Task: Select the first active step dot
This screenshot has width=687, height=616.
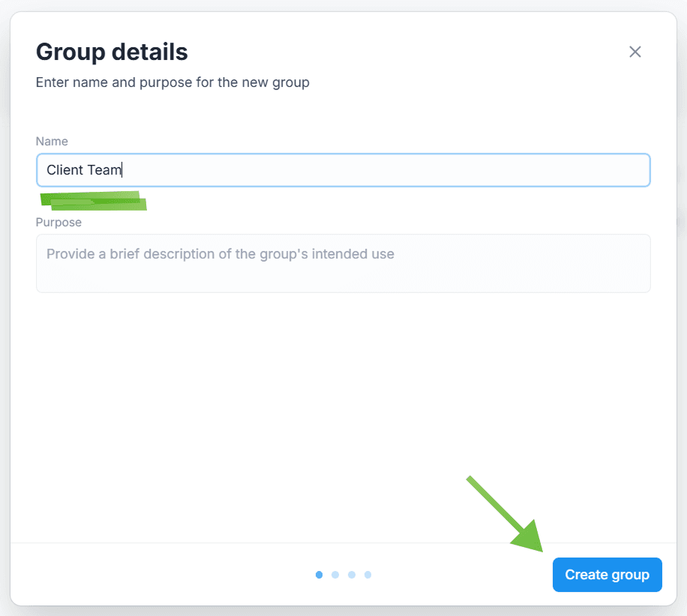Action: pyautogui.click(x=319, y=575)
